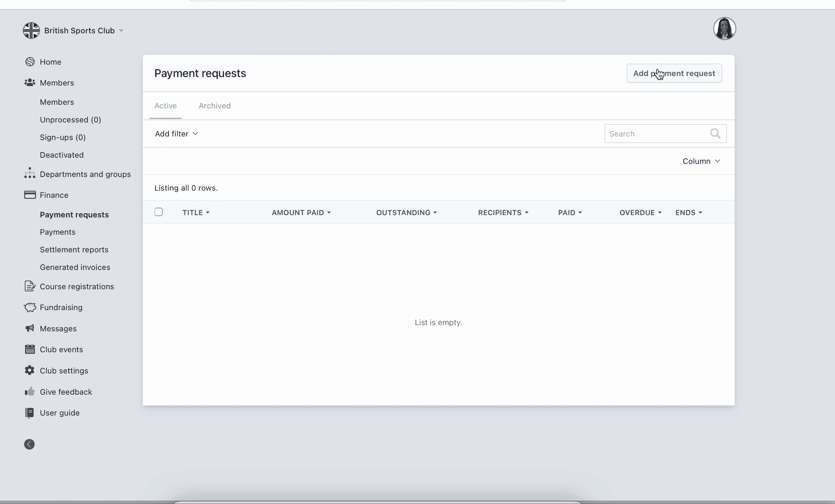Toggle the select-all checkbox in table header
Image resolution: width=835 pixels, height=504 pixels.
coord(158,212)
